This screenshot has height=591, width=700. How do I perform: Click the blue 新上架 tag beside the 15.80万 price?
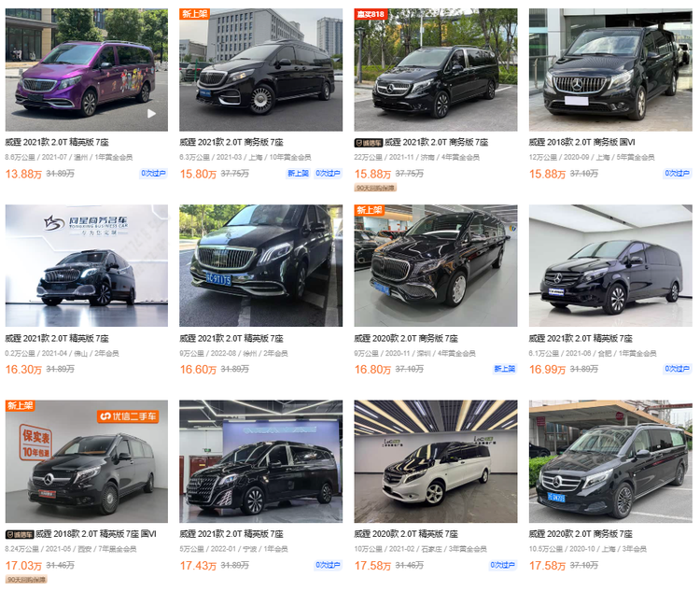coord(299,174)
